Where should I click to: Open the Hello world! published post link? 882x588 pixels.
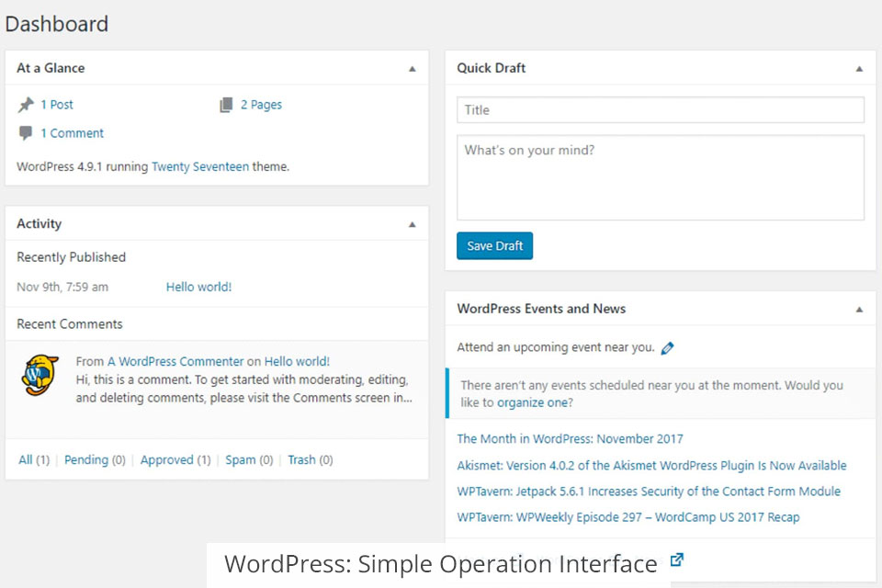198,287
